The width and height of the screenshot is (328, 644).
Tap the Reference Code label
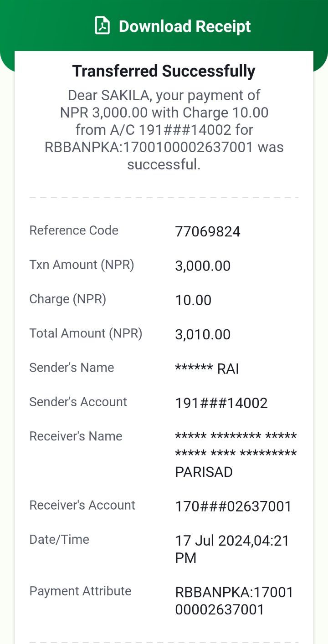(74, 230)
